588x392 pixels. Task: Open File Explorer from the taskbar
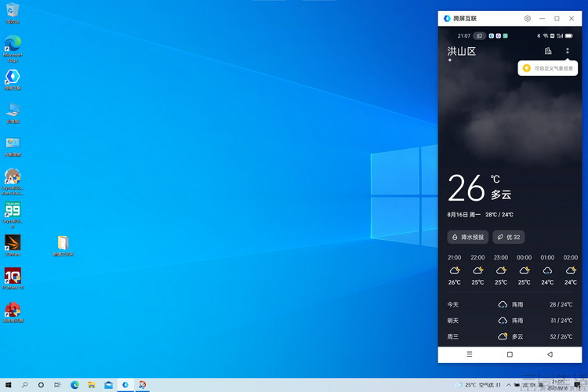point(92,385)
